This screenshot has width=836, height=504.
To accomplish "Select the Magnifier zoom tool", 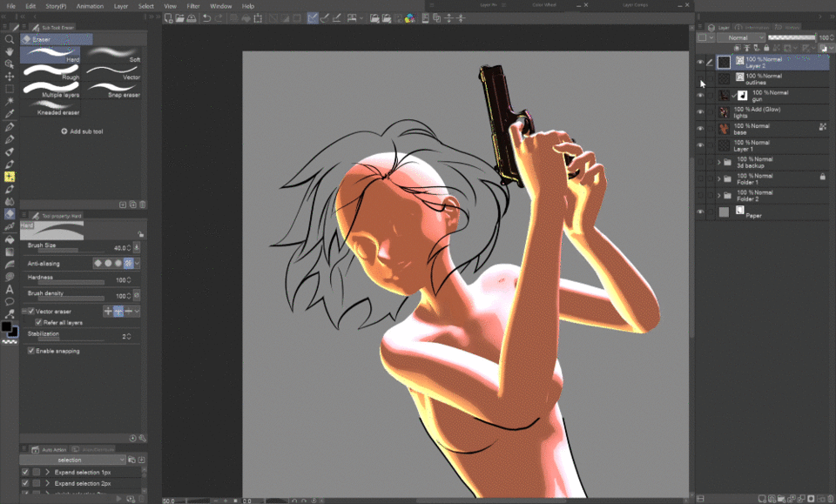I will click(x=10, y=39).
